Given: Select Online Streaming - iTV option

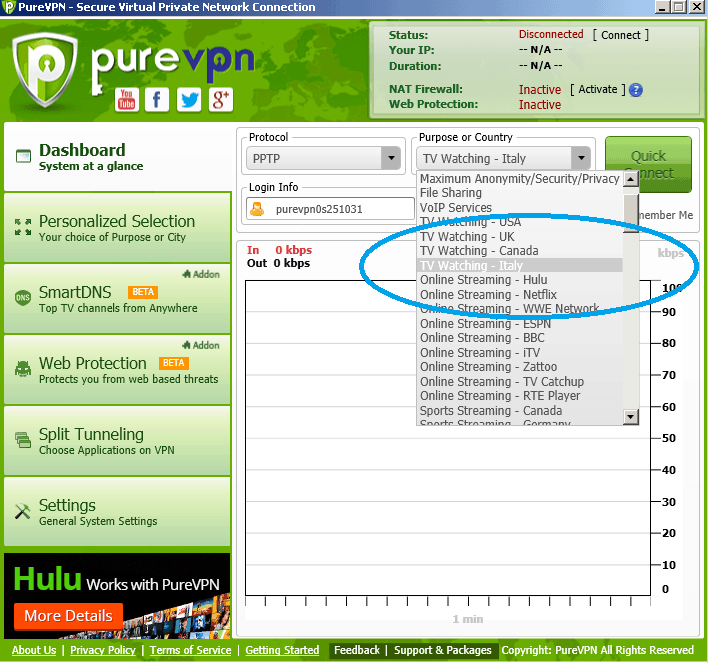Looking at the screenshot, I should point(520,352).
